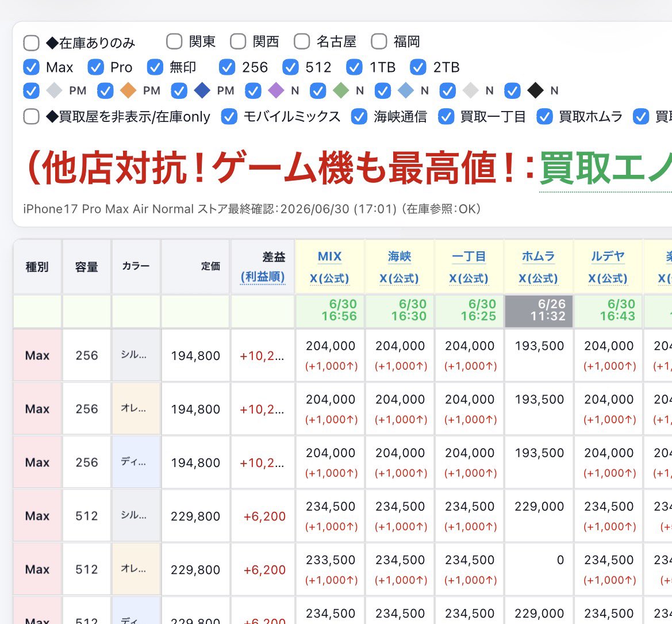This screenshot has width=672, height=624.
Task: Open the ホムラ shop header link
Action: click(x=538, y=257)
